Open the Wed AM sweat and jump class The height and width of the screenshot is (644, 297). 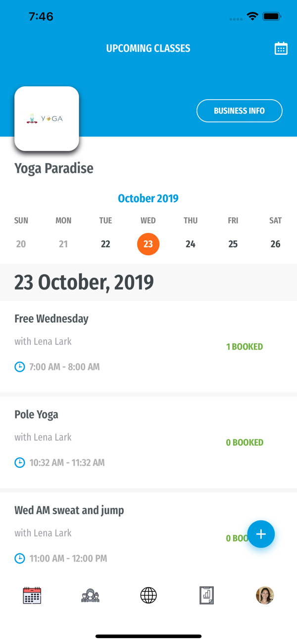69,510
